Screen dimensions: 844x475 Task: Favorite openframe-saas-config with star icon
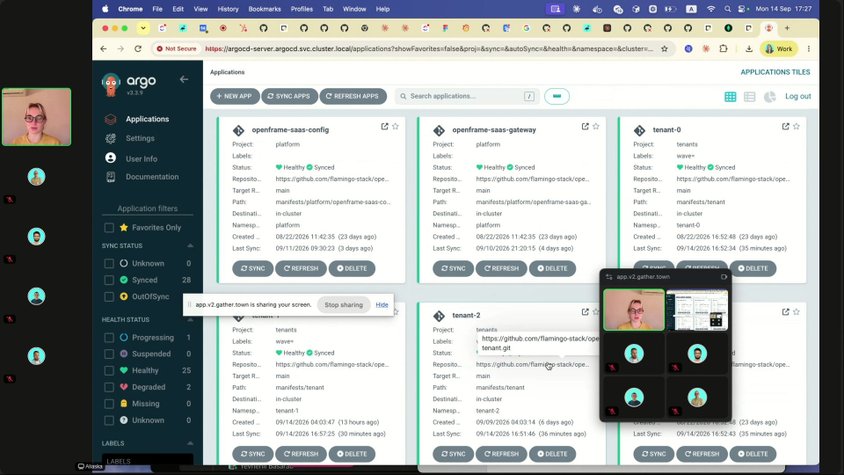[396, 127]
